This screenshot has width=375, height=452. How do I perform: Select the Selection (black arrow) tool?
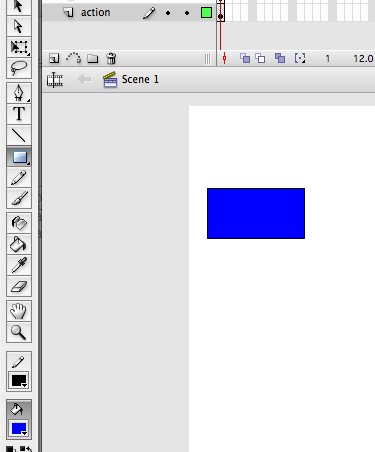click(x=19, y=6)
